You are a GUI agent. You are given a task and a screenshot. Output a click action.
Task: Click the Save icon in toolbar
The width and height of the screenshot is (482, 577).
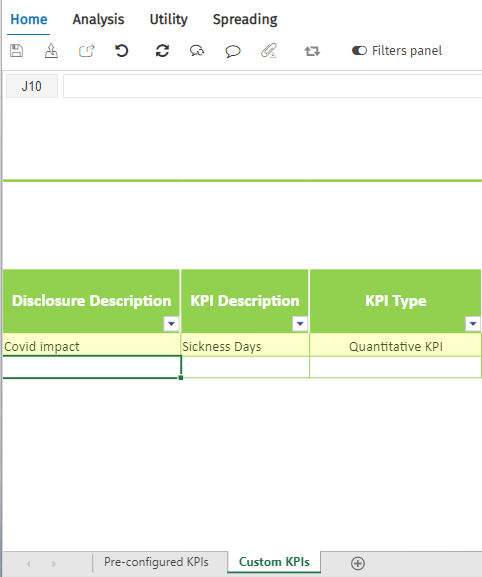coord(16,51)
